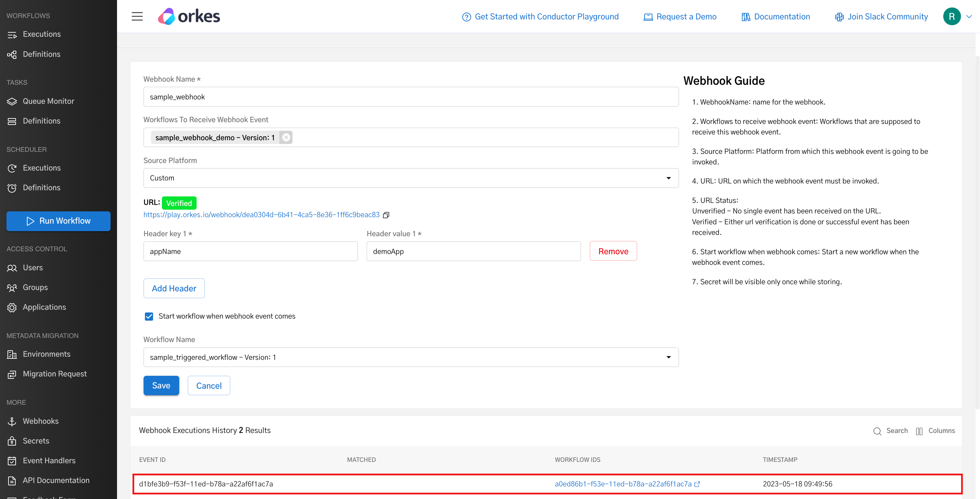Save the webhook configuration

(x=161, y=385)
